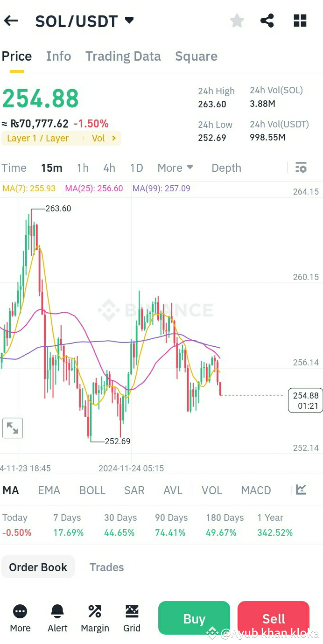Toggle the VOL indicator
The height and width of the screenshot is (644, 323).
tap(212, 490)
